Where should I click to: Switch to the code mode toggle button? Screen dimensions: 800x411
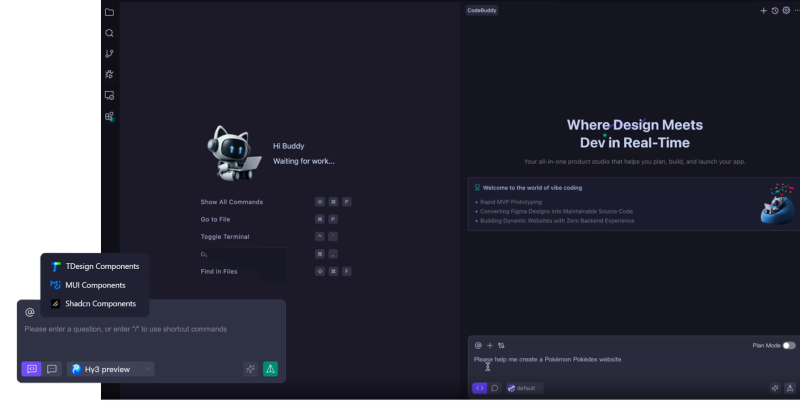point(480,388)
